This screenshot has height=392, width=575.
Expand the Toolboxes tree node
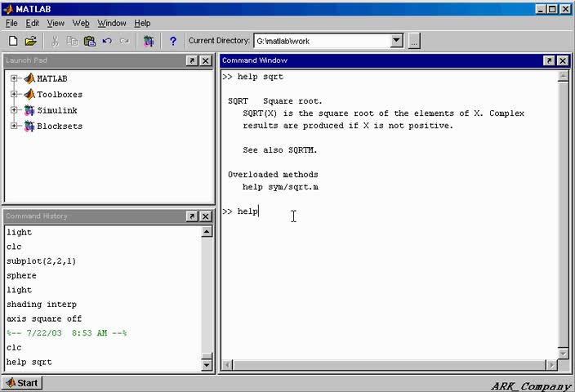(x=14, y=94)
